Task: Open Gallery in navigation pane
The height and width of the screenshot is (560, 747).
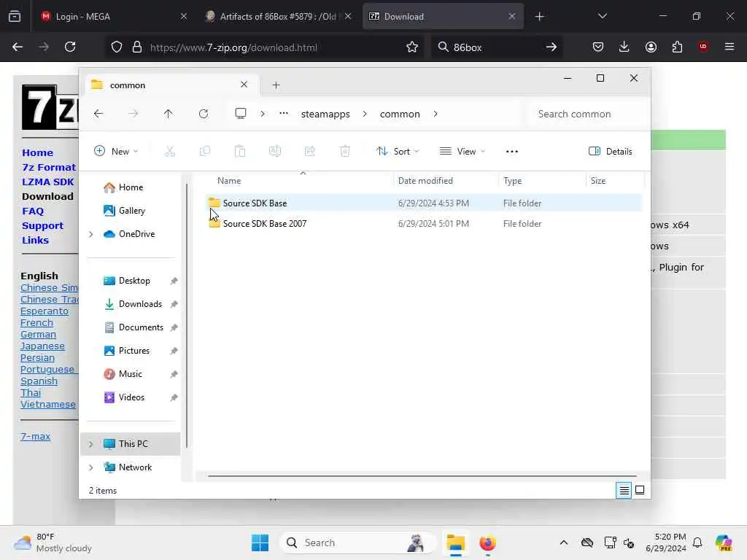Action: coord(133,211)
